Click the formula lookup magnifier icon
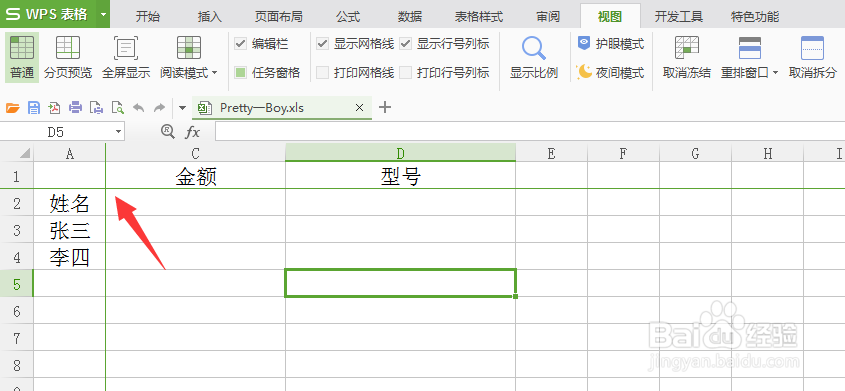 click(x=168, y=131)
